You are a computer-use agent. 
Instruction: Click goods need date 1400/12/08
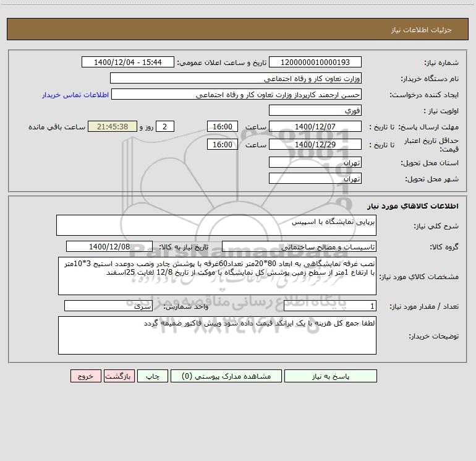pos(109,246)
